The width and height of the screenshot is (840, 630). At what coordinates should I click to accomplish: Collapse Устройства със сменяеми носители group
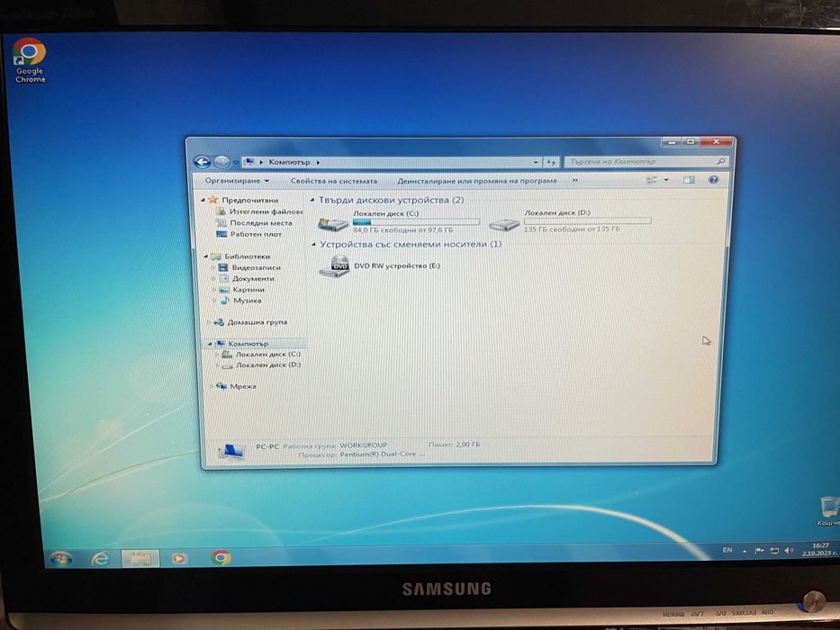(313, 244)
